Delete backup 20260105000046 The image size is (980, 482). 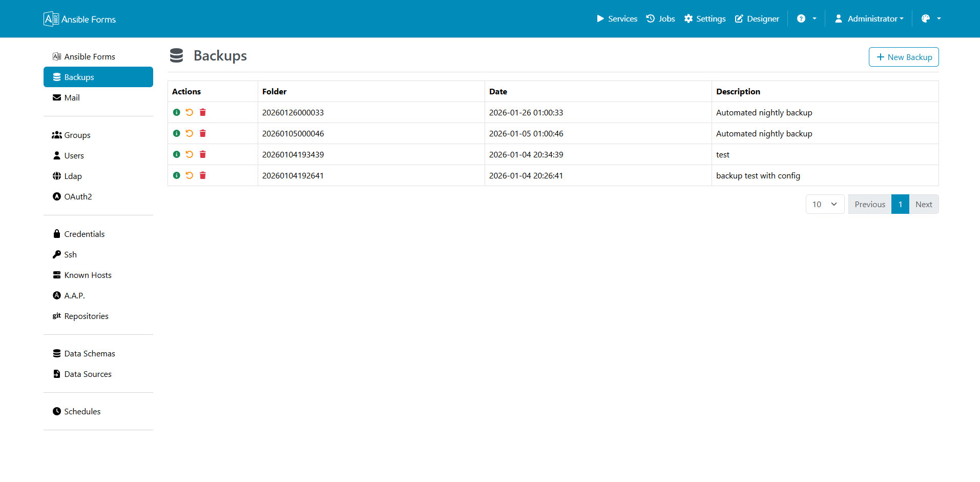point(203,133)
